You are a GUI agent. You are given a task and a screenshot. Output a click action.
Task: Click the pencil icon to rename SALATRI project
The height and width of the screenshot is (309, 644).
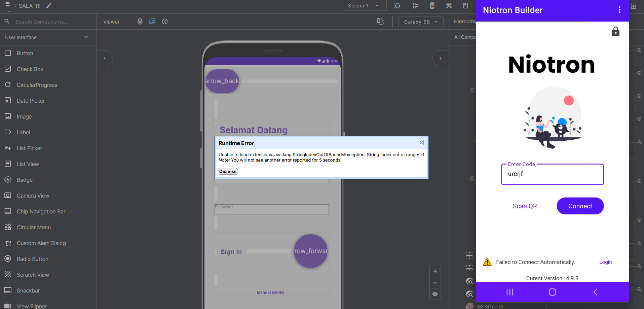click(49, 6)
